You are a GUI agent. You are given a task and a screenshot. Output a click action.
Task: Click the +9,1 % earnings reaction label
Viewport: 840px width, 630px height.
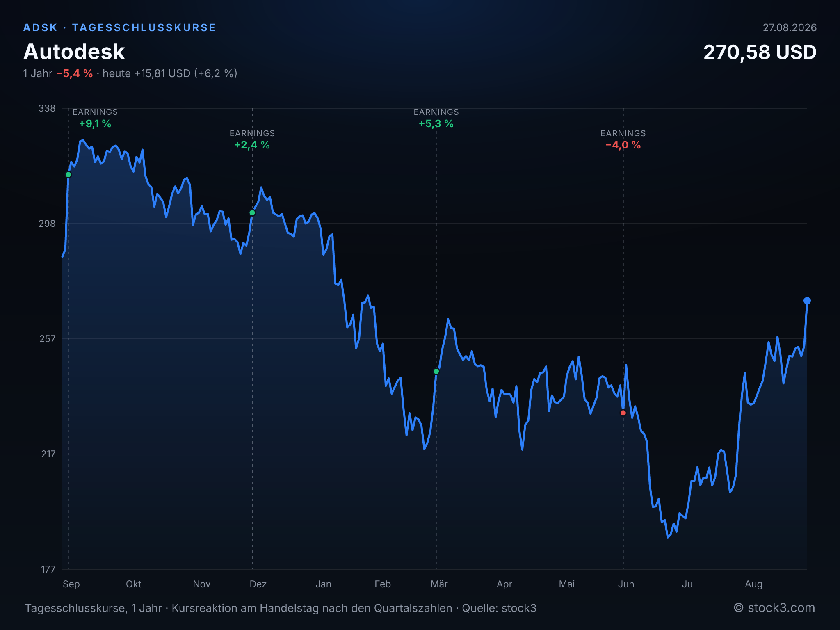(95, 123)
